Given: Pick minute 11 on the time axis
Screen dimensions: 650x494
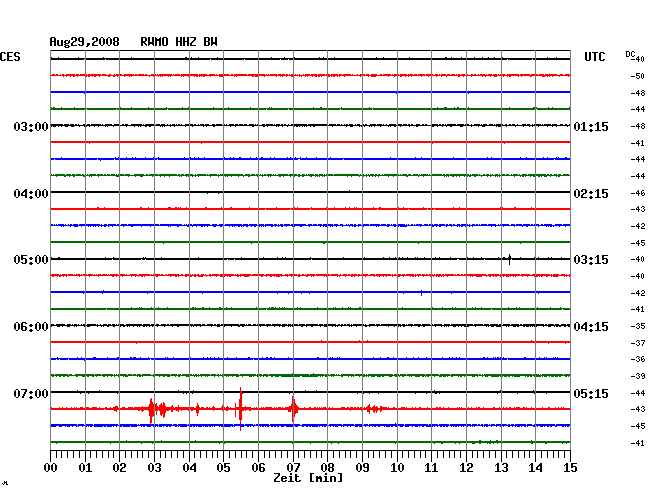Looking at the screenshot, I should [431, 468].
